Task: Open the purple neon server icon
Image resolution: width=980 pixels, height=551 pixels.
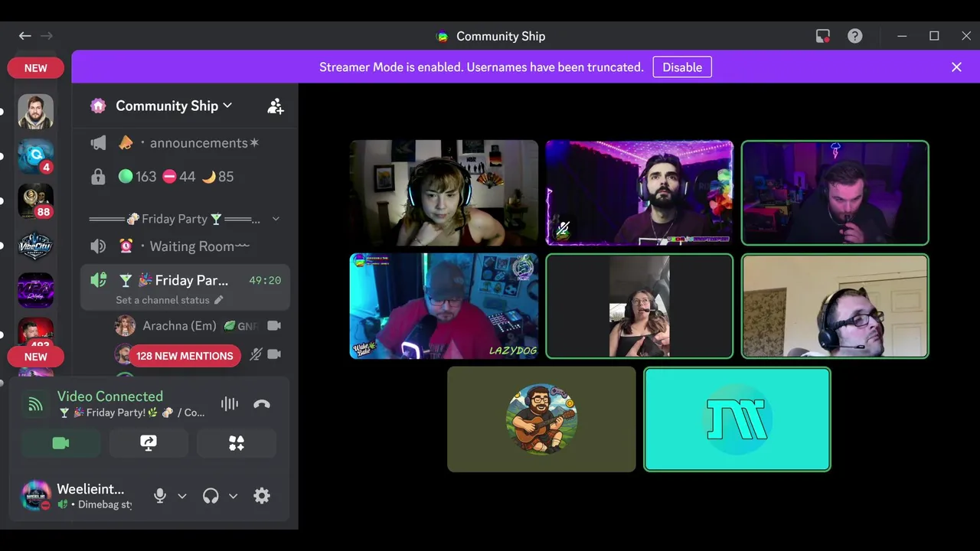Action: [x=35, y=290]
